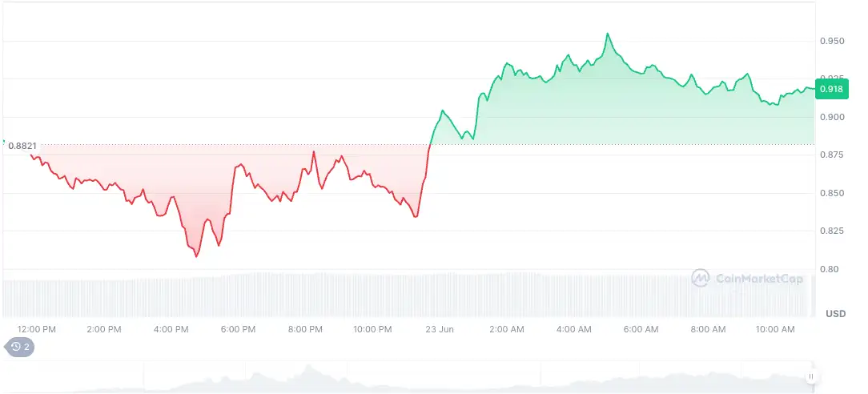Select the 8:00 PM time axis label
Image resolution: width=868 pixels, height=394 pixels.
305,329
